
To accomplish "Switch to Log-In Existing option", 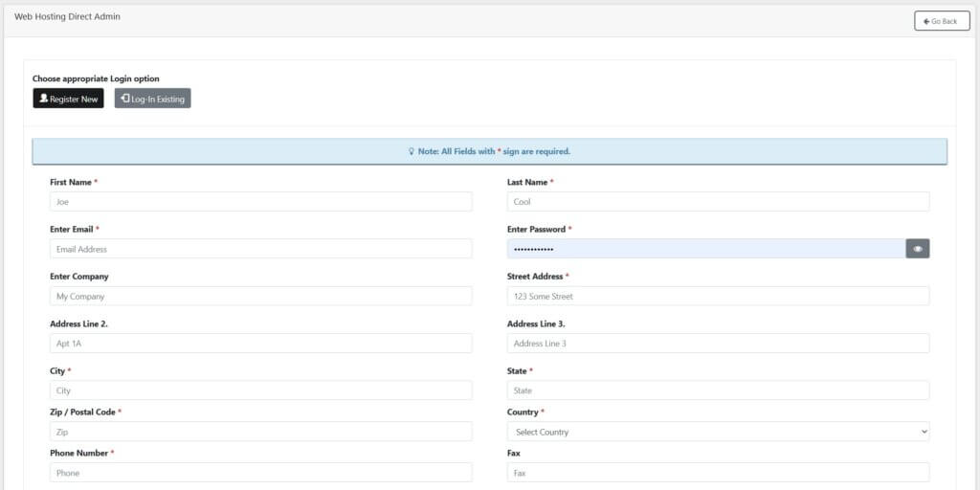I will pos(152,99).
